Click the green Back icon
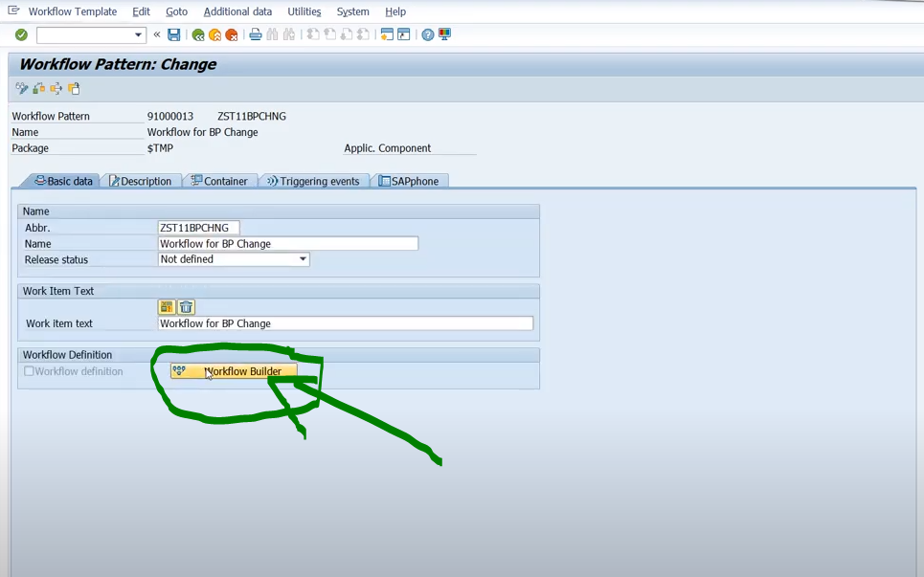Image resolution: width=924 pixels, height=577 pixels. pos(198,35)
